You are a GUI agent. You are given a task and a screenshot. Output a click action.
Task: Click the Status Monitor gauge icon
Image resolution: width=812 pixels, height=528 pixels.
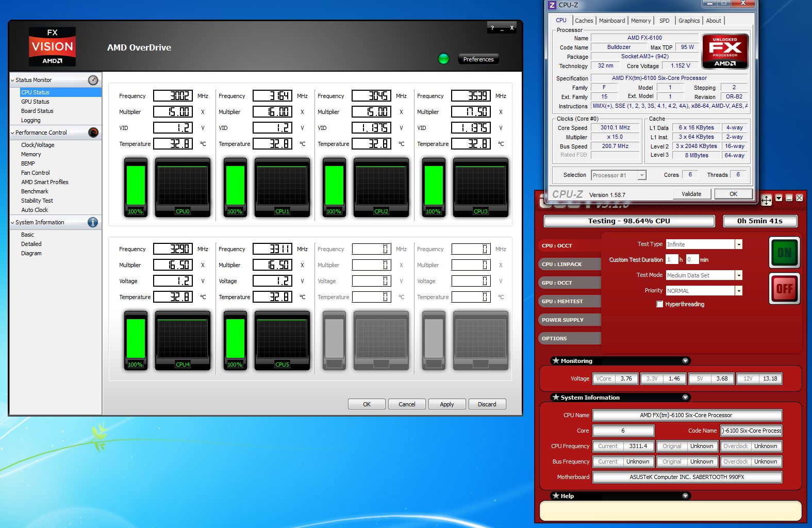pos(93,80)
